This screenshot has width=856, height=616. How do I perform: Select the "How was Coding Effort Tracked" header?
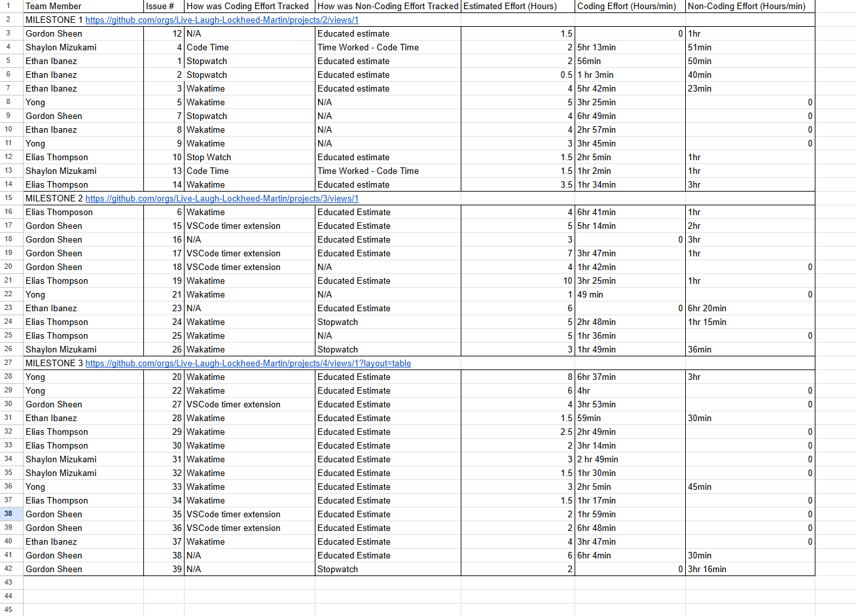(x=249, y=7)
